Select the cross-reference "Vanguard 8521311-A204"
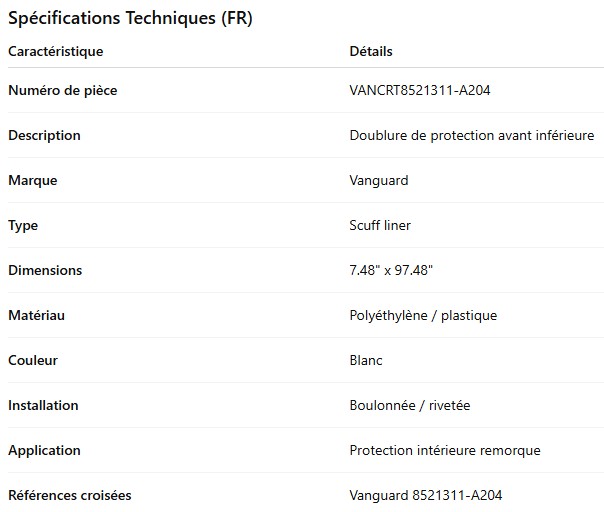This screenshot has width=604, height=512. (x=426, y=496)
